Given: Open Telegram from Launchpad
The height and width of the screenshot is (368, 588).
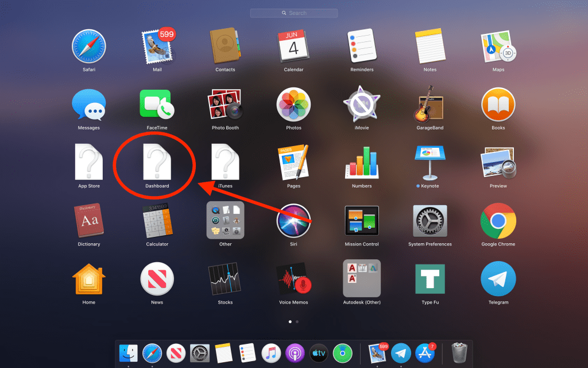Looking at the screenshot, I should pyautogui.click(x=498, y=279).
